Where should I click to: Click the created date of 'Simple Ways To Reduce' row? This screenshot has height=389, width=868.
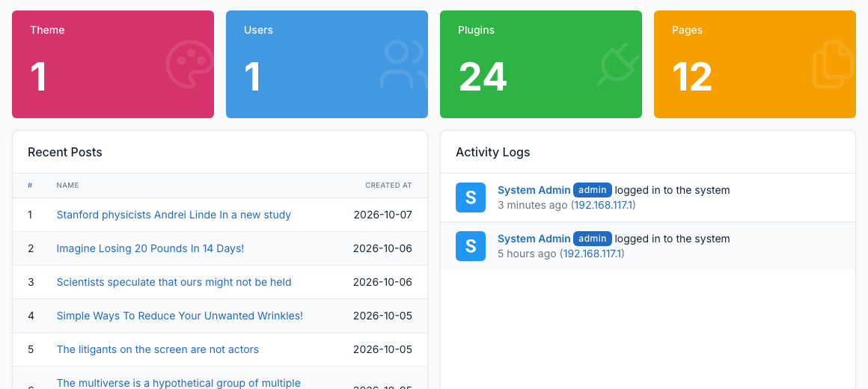[x=382, y=316]
